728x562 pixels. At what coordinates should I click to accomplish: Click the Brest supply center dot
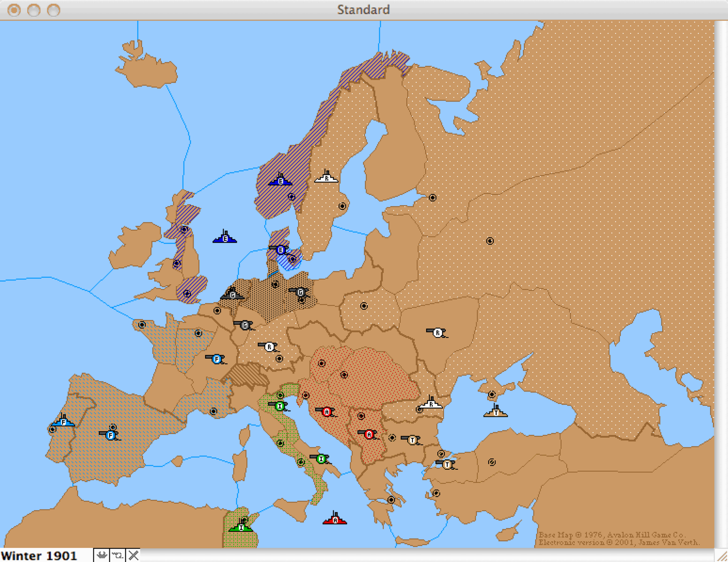click(142, 325)
